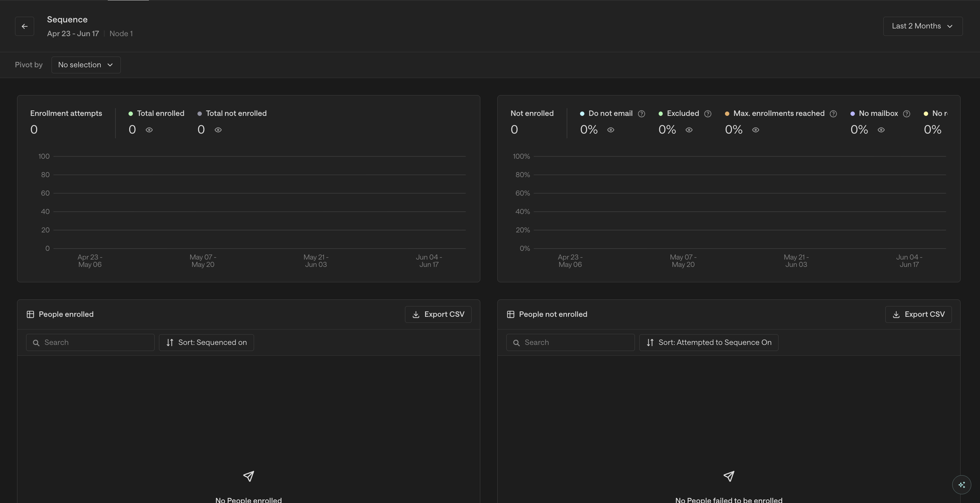Click the help icon beside Excluded
Viewport: 980px width, 503px height.
tap(708, 114)
